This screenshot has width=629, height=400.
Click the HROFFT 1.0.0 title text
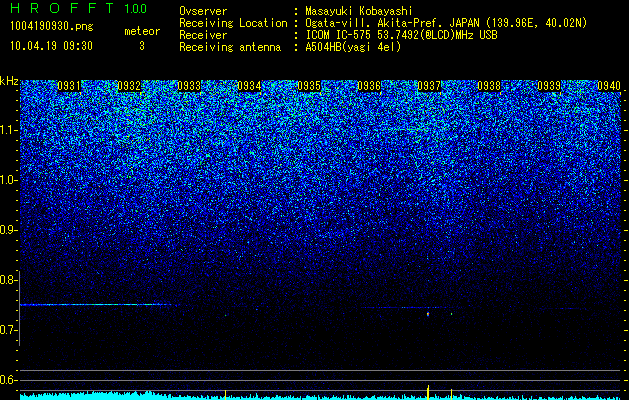coord(79,8)
